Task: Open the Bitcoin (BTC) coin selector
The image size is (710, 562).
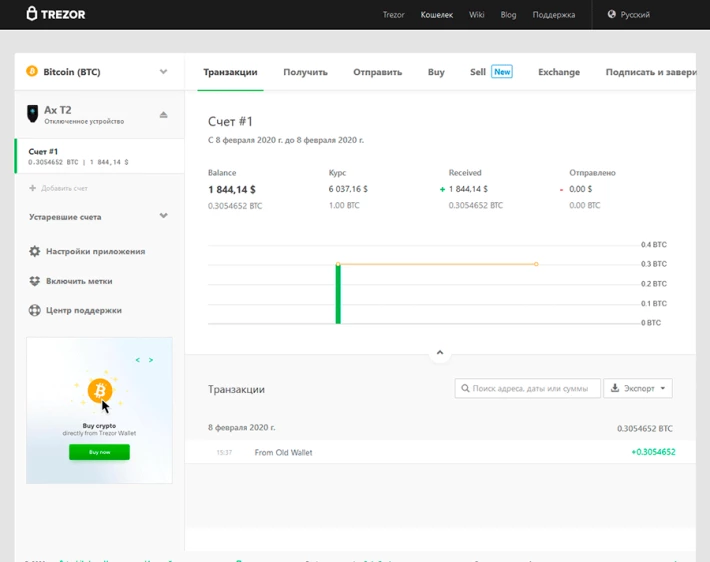Action: coord(99,72)
